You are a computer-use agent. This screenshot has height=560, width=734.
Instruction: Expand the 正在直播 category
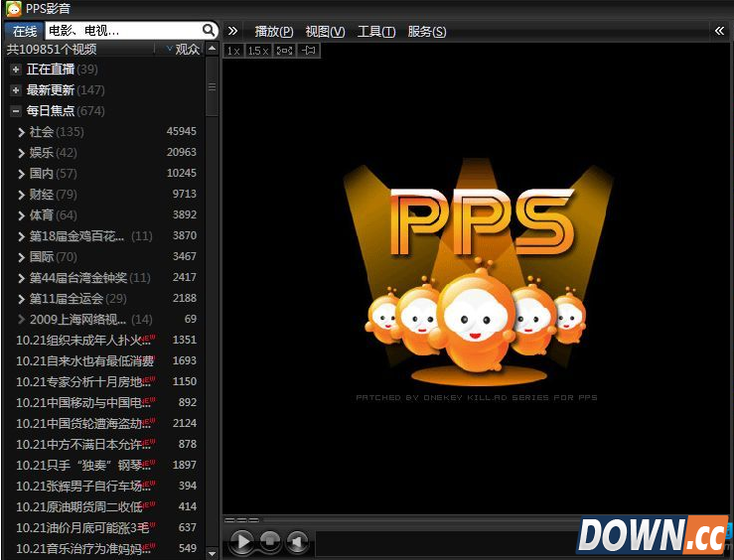(16, 70)
